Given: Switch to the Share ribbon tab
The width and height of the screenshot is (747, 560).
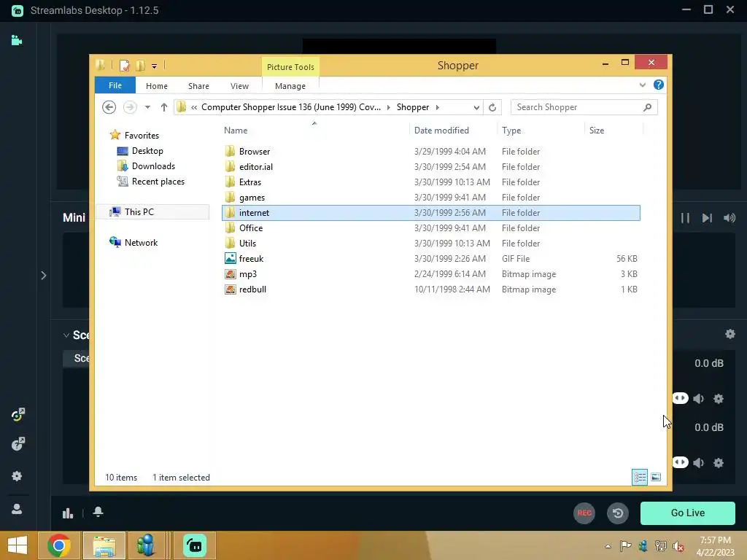Looking at the screenshot, I should 198,86.
